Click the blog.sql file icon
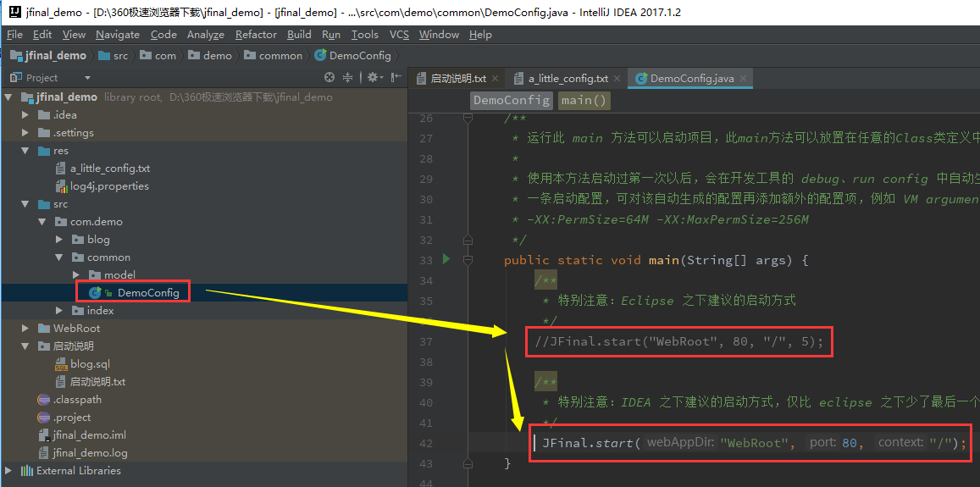 click(61, 364)
